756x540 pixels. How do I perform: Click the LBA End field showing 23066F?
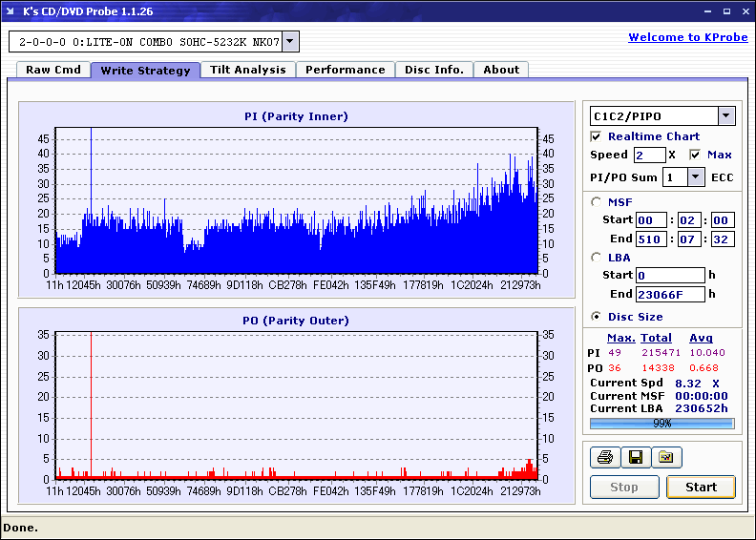point(670,295)
